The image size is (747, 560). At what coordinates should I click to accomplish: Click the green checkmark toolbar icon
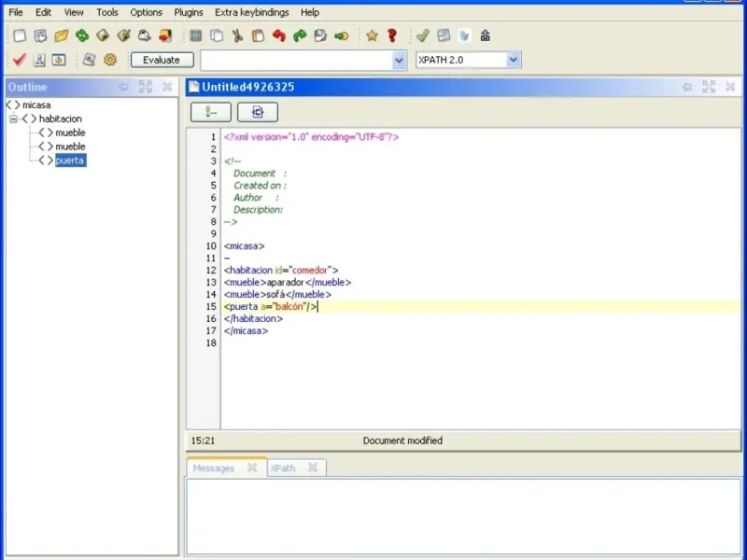coord(423,35)
